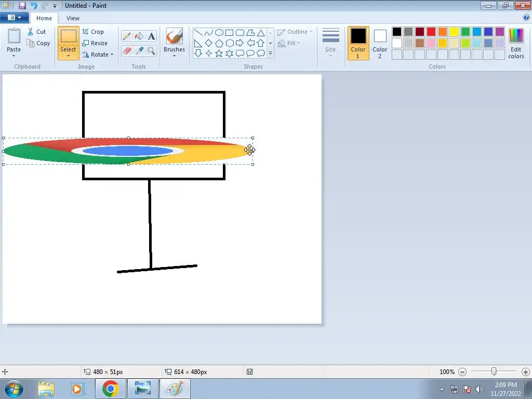Image resolution: width=532 pixels, height=399 pixels.
Task: Select the Right arrow shape
Action: (240, 43)
